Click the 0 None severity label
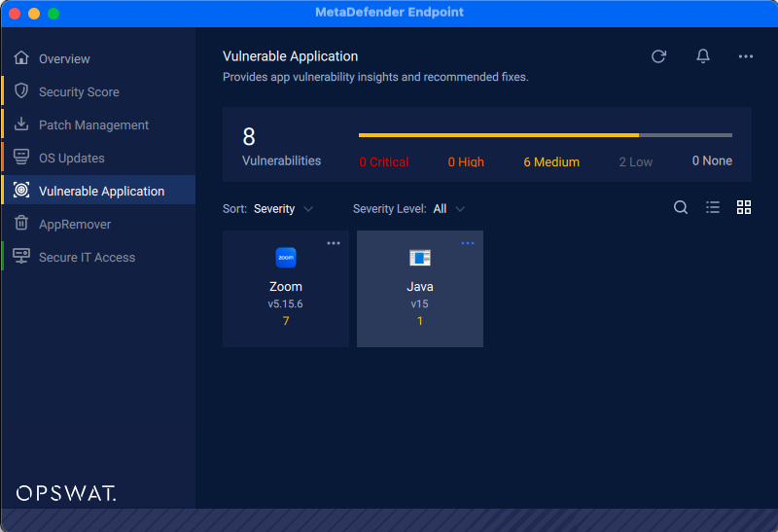Image resolution: width=778 pixels, height=532 pixels. click(x=712, y=160)
